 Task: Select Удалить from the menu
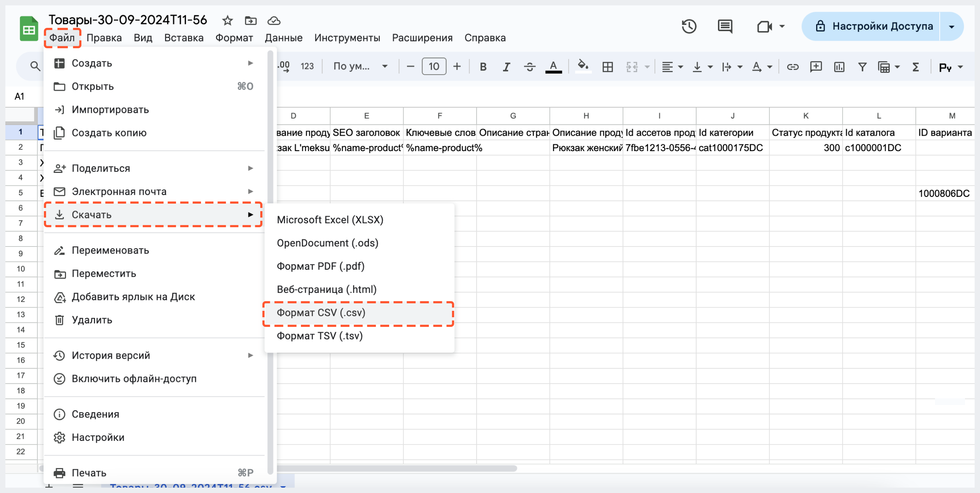coord(154,320)
